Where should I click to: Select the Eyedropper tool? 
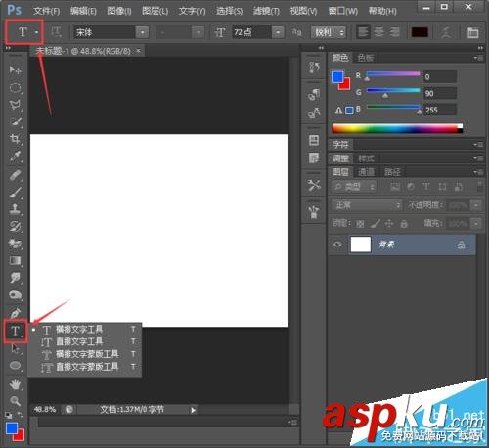click(15, 157)
